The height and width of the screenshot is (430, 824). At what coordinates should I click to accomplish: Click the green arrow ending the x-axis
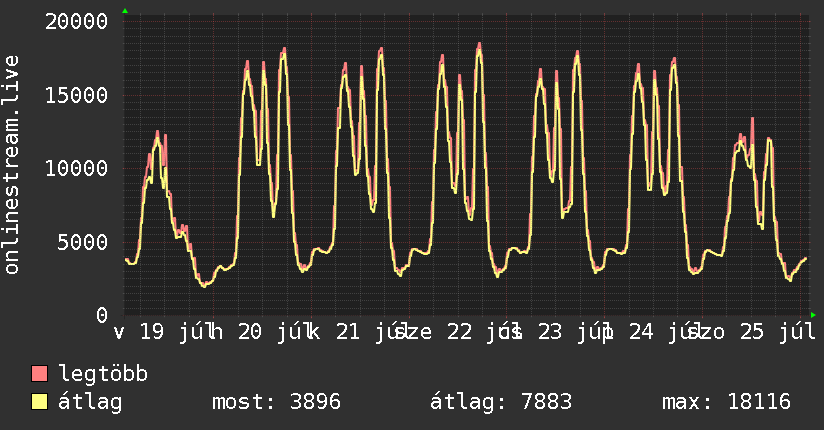tap(813, 315)
